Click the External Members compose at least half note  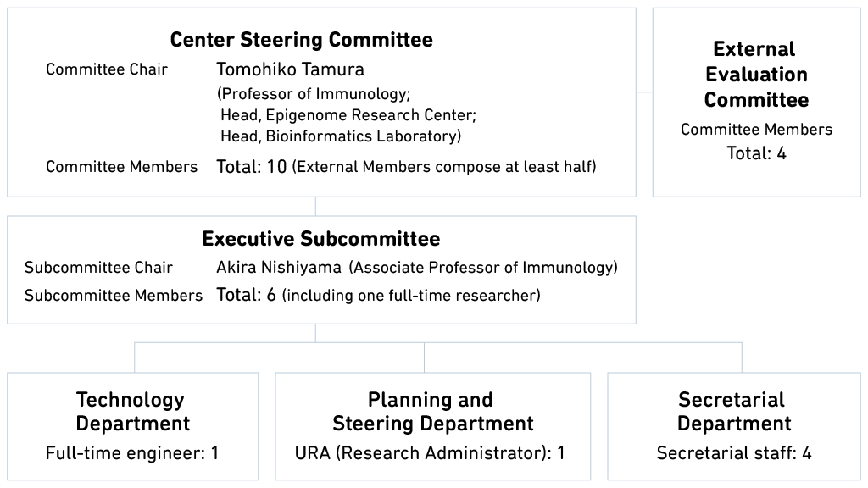point(444,168)
